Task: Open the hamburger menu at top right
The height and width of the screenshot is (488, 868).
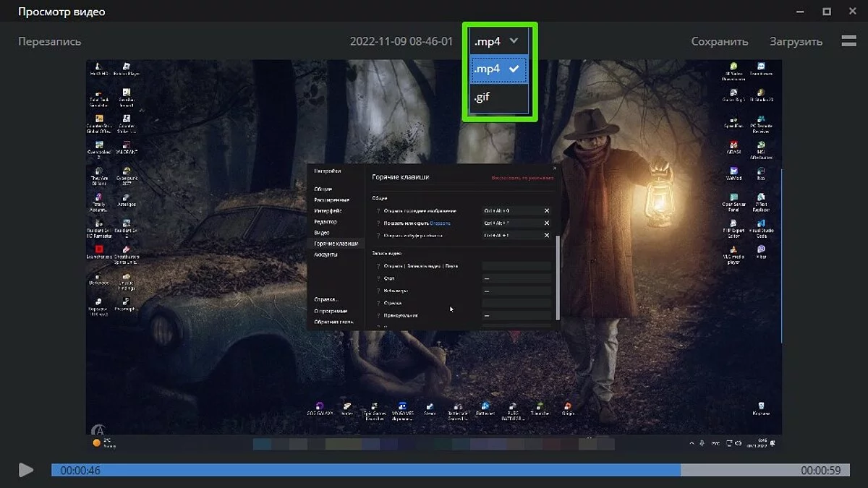Action: [x=848, y=41]
